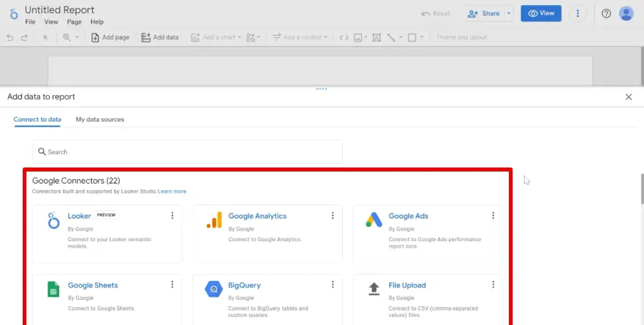Click the Google Ads connector title

(x=409, y=216)
